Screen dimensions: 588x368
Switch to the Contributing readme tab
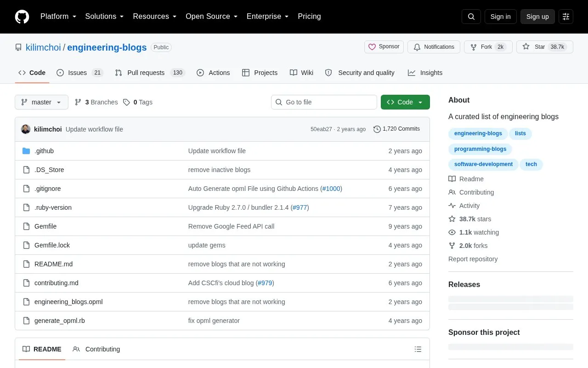click(96, 349)
